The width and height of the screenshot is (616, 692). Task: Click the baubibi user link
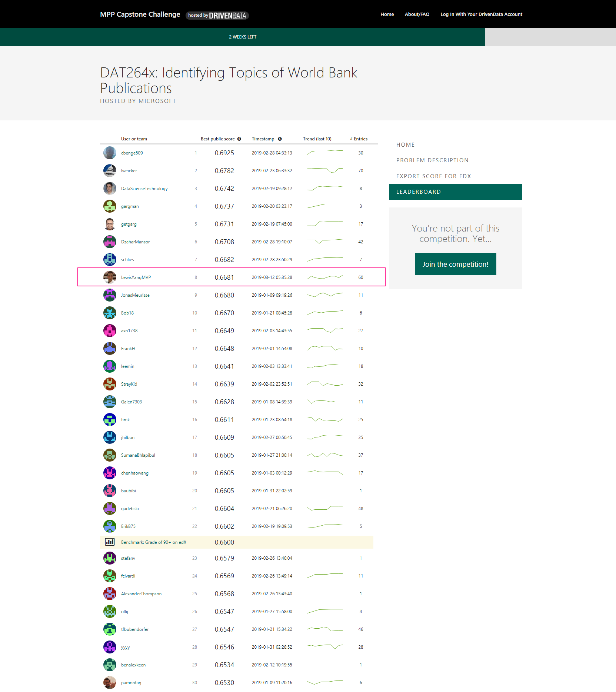tap(129, 491)
